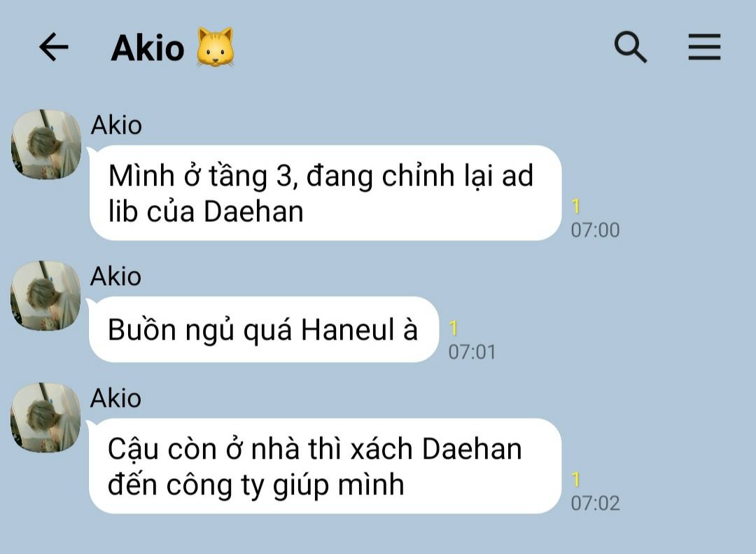Viewport: 756px width, 554px height.
Task: Go back using the left arrow
Action: [x=53, y=47]
